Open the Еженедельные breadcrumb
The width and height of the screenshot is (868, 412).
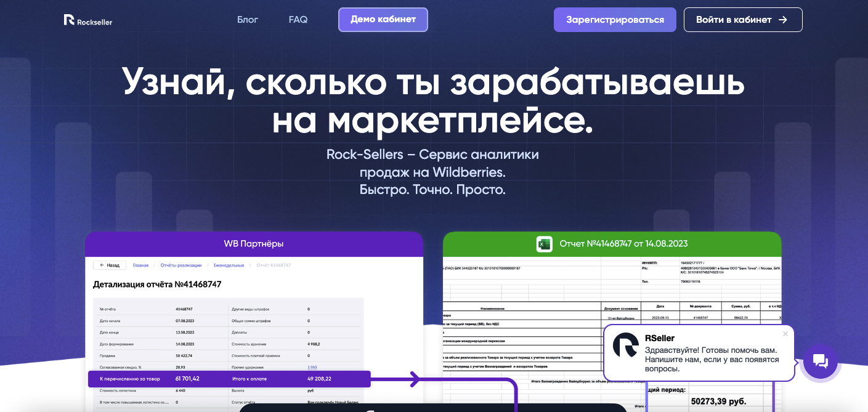[229, 265]
